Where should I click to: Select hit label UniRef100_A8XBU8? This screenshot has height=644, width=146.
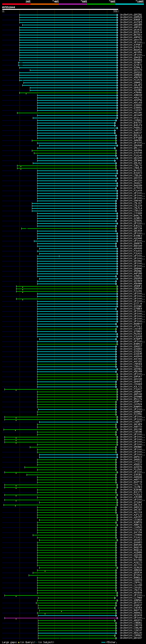coord(131,593)
